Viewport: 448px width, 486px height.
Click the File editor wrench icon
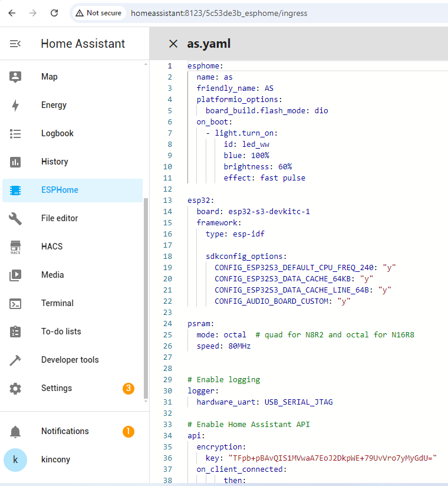[x=15, y=218]
